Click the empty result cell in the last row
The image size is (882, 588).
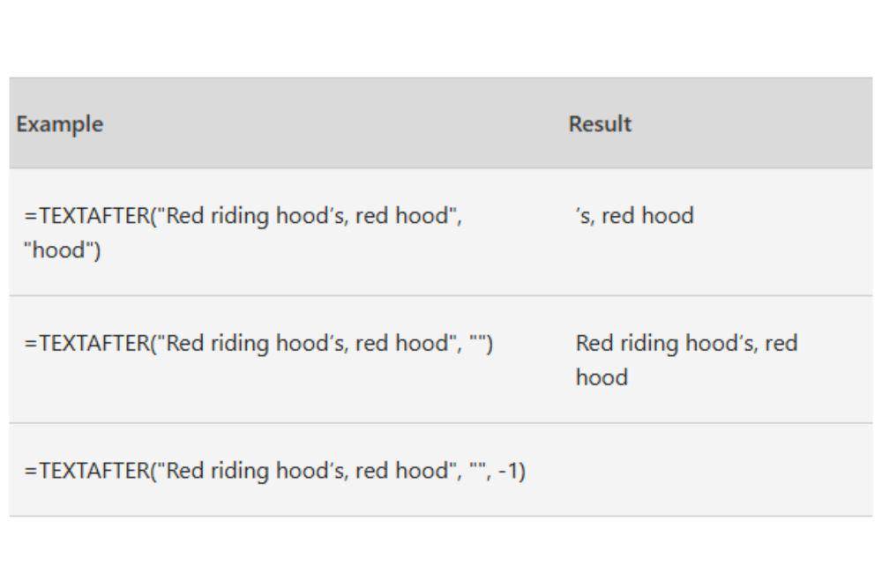[x=720, y=470]
